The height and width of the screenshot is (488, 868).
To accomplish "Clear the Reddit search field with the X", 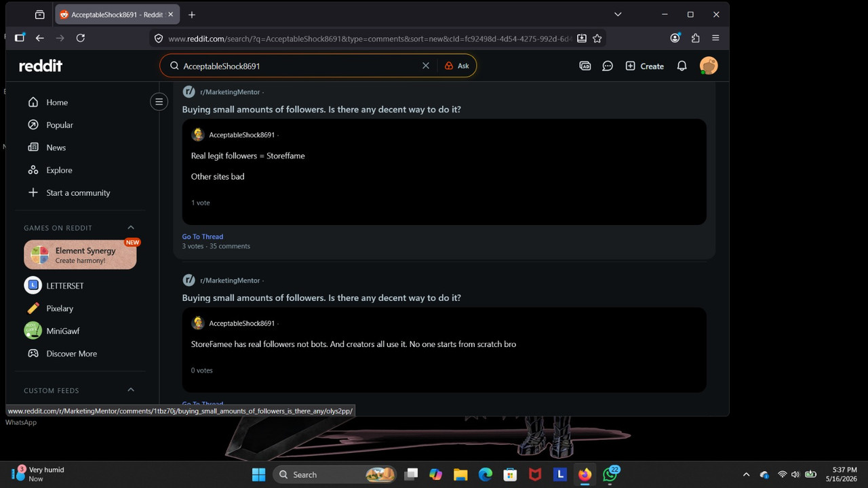I will point(426,66).
